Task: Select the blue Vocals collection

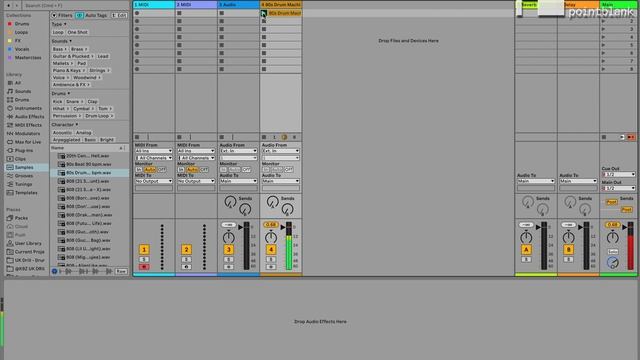Action: (19, 49)
